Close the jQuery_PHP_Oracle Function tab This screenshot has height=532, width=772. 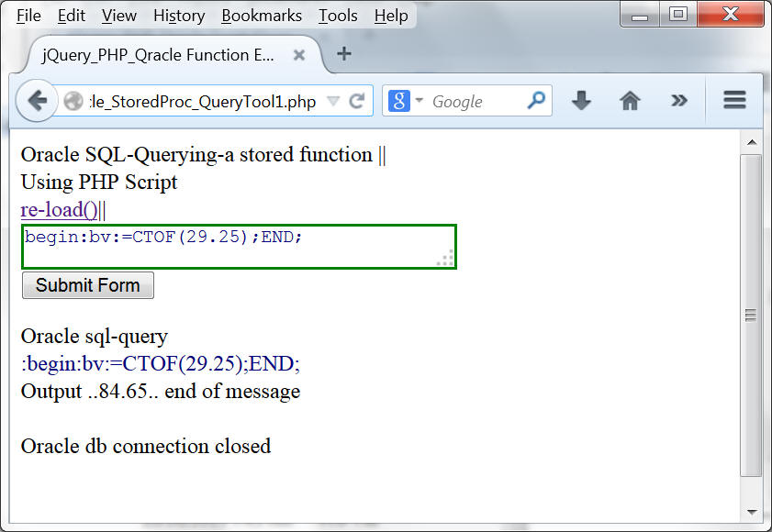tap(299, 55)
